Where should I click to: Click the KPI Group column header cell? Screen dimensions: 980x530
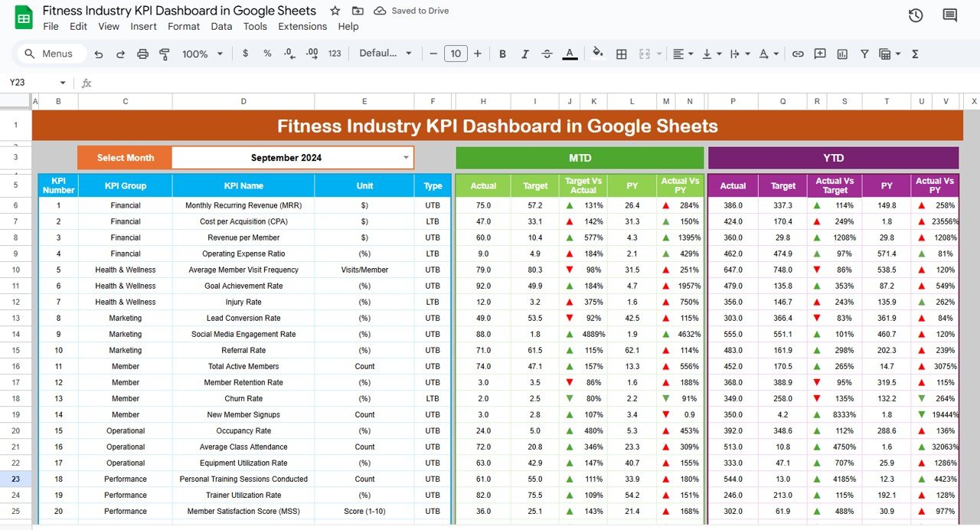tap(126, 185)
